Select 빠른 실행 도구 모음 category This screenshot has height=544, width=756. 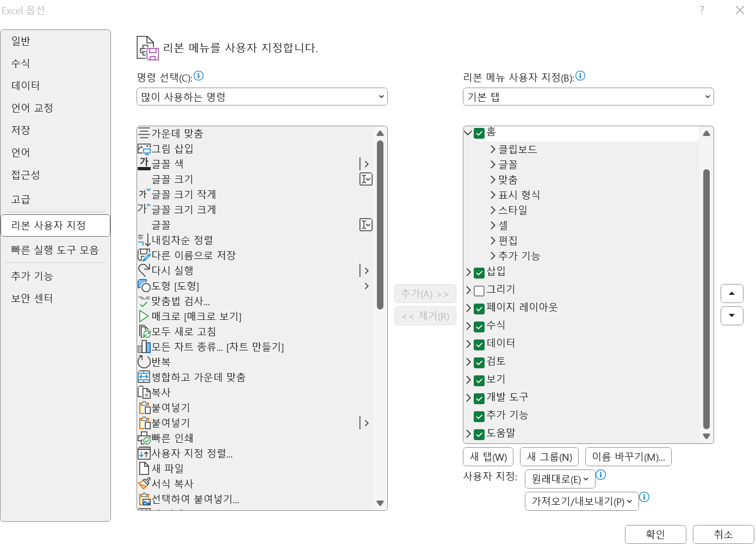click(55, 250)
